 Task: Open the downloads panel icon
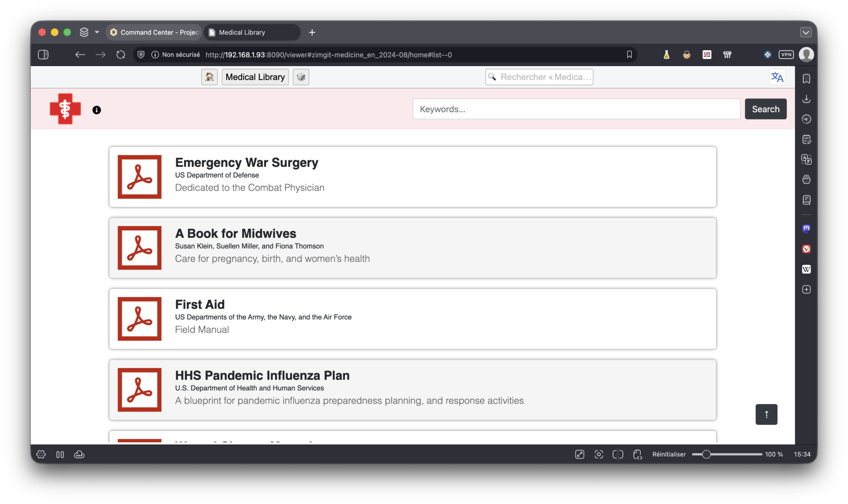coord(806,99)
